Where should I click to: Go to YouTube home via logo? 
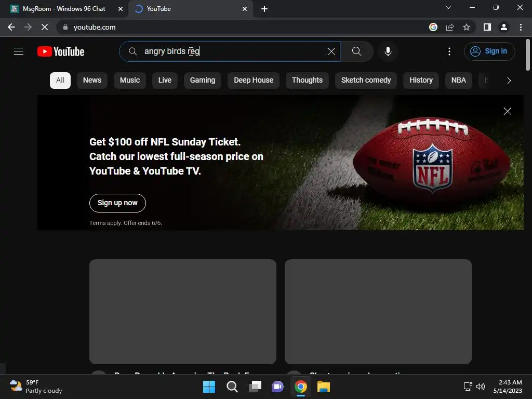coord(61,51)
